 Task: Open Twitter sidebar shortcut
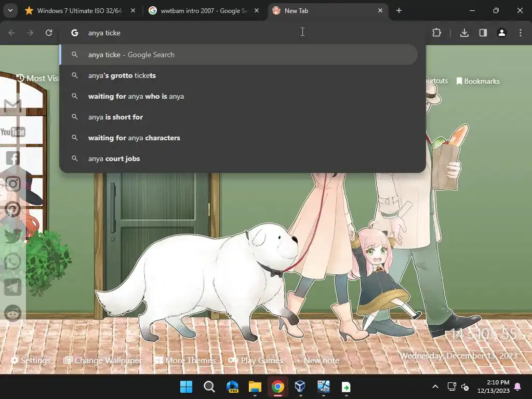pyautogui.click(x=13, y=235)
